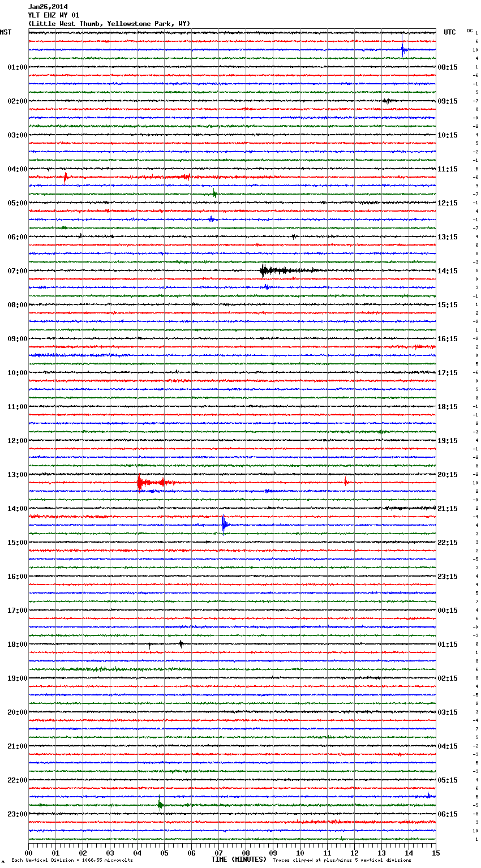Click the red spike on trace after 04:00
This screenshot has width=481, height=868.
pos(66,178)
